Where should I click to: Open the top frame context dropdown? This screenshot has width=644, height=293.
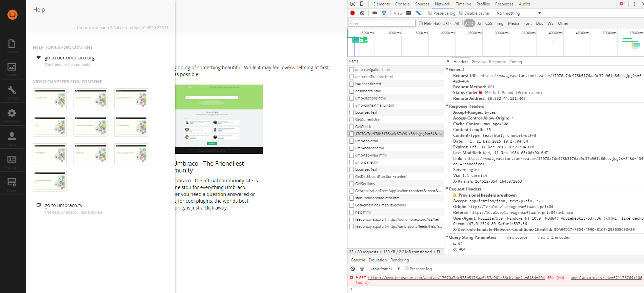click(x=385, y=269)
